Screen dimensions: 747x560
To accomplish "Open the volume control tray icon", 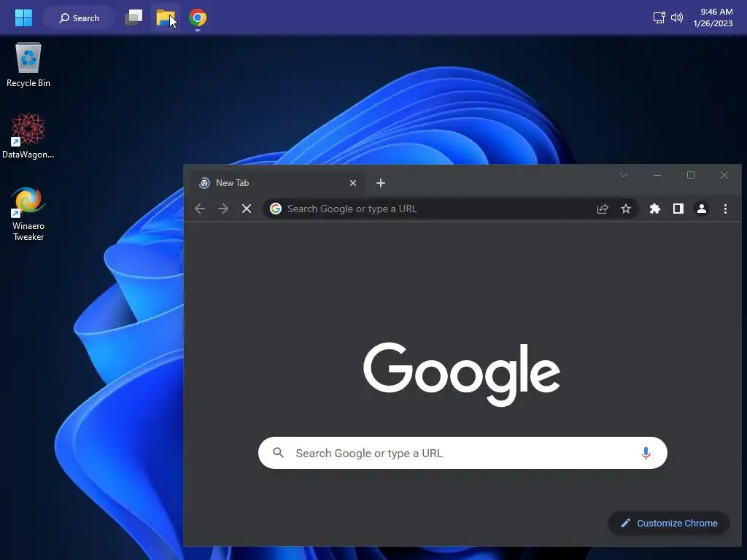I will click(x=676, y=18).
